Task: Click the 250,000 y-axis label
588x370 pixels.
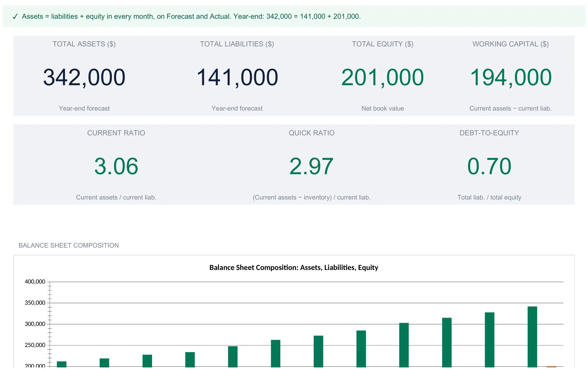Action: (x=35, y=345)
